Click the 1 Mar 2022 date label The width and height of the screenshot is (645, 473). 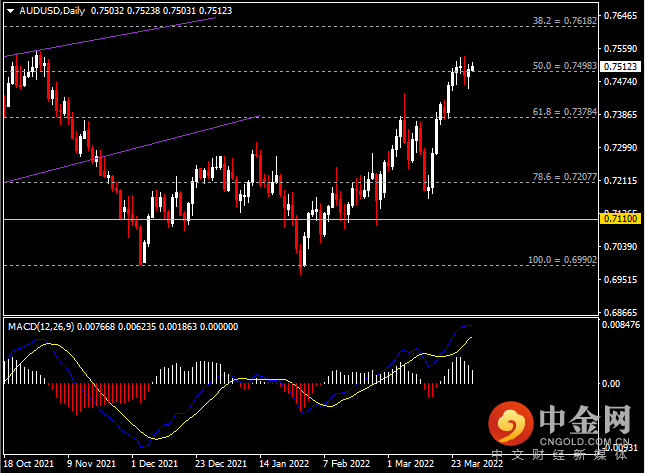[x=411, y=464]
